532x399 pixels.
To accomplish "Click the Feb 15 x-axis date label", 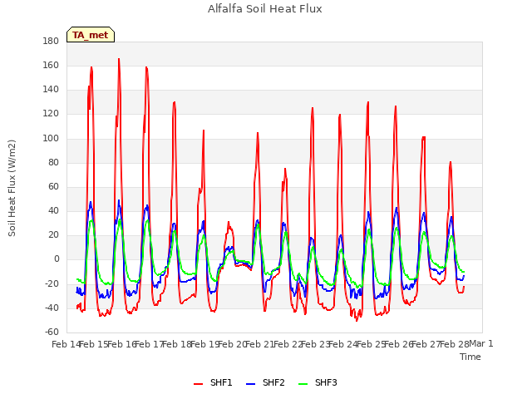I will pos(93,344).
